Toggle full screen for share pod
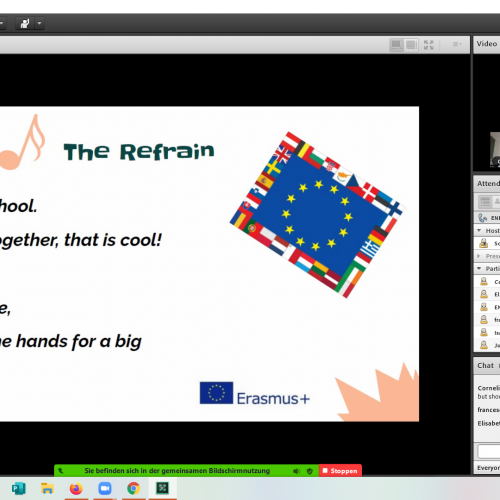This screenshot has width=500, height=500. pyautogui.click(x=428, y=45)
